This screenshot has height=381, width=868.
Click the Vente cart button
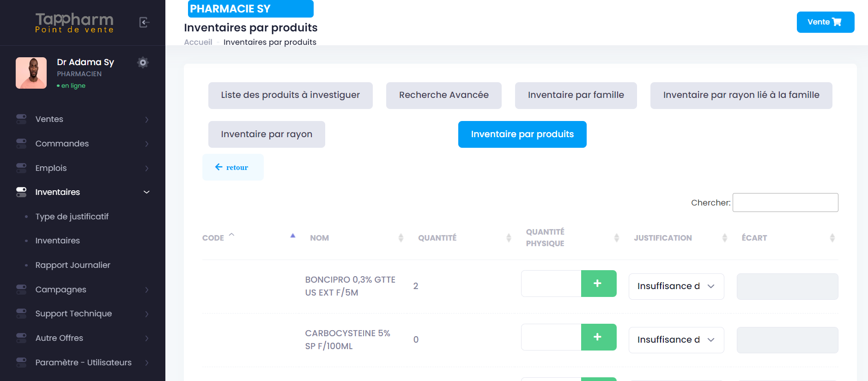coord(825,22)
